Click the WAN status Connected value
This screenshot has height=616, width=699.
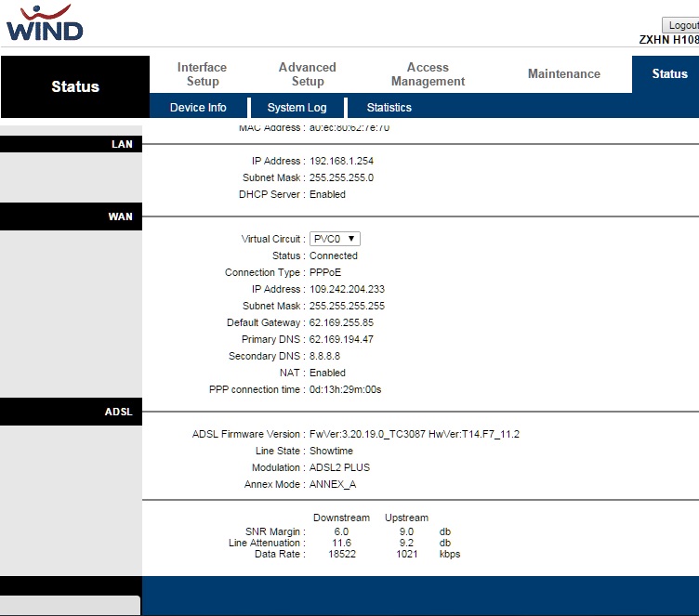point(334,256)
